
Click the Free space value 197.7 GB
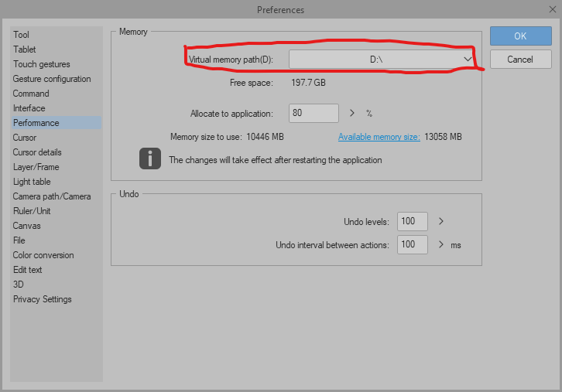[308, 83]
